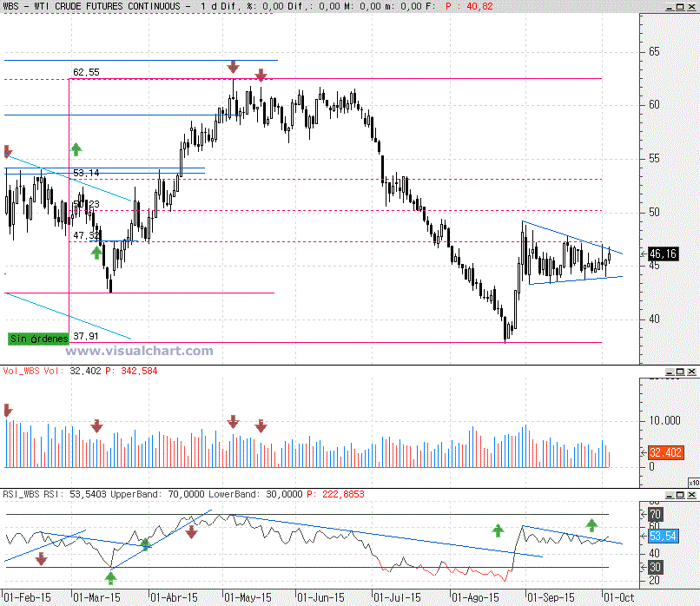Screen dimensions: 700x606
Task: Click the 01-Sep-15 date label
Action: click(551, 597)
